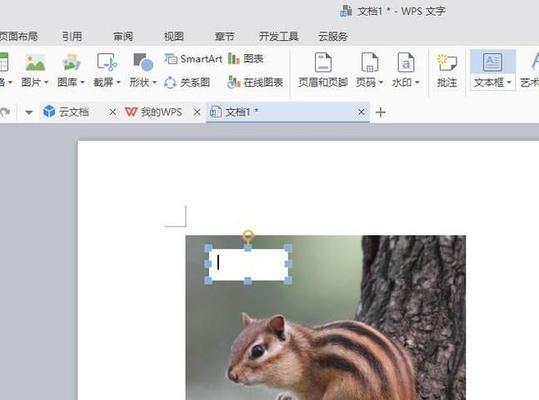This screenshot has width=539, height=400.
Task: Expand the 图库 dropdown arrow
Action: [82, 82]
